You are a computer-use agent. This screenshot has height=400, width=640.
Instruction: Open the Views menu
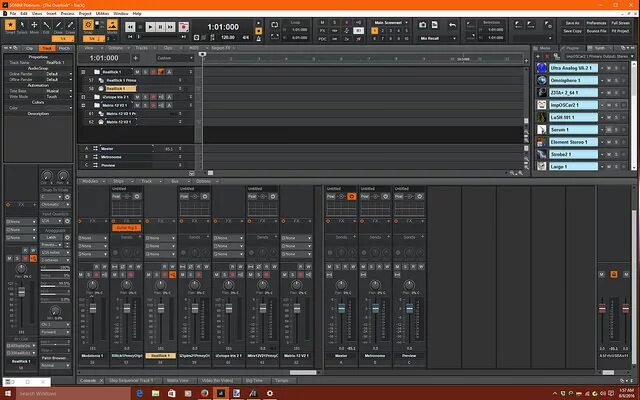[x=37, y=13]
